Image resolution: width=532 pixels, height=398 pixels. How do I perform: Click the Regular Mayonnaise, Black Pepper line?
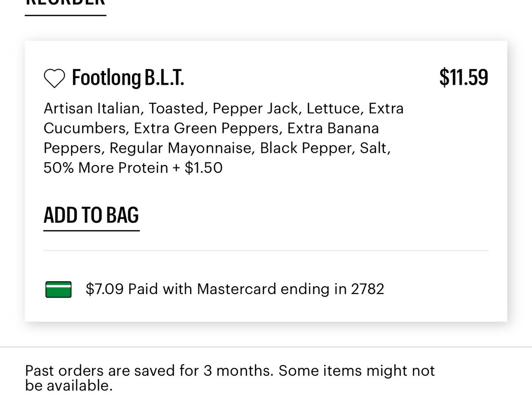pos(217,148)
